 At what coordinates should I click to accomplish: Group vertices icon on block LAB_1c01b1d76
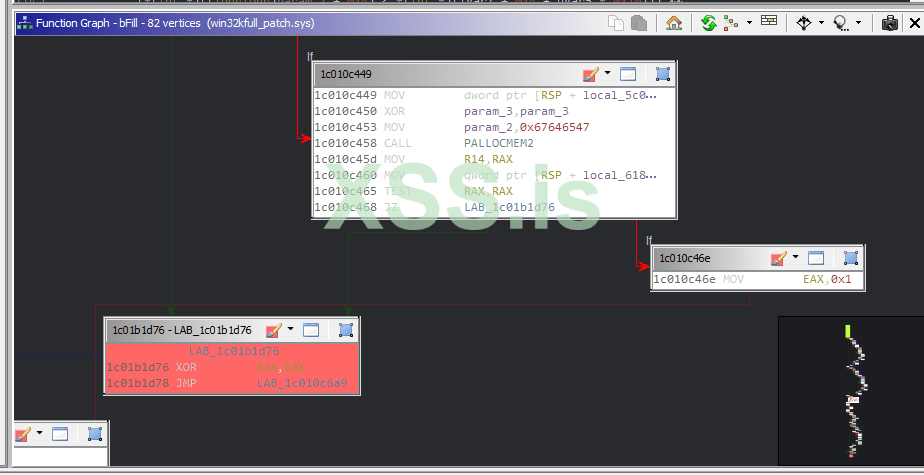[346, 330]
